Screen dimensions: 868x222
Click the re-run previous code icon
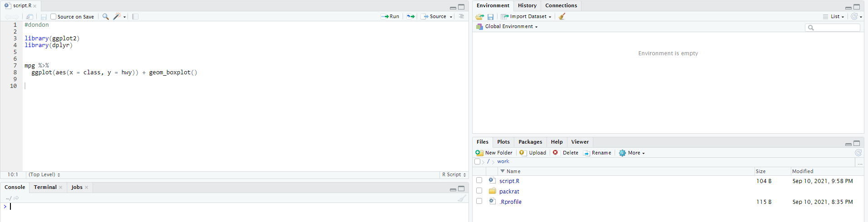[x=411, y=16]
